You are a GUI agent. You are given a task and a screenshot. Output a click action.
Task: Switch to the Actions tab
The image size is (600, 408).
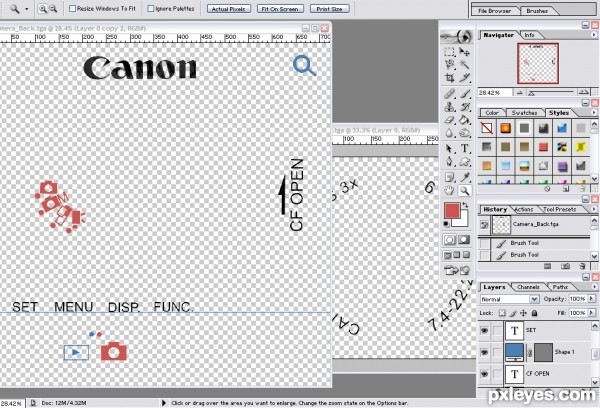pos(524,209)
